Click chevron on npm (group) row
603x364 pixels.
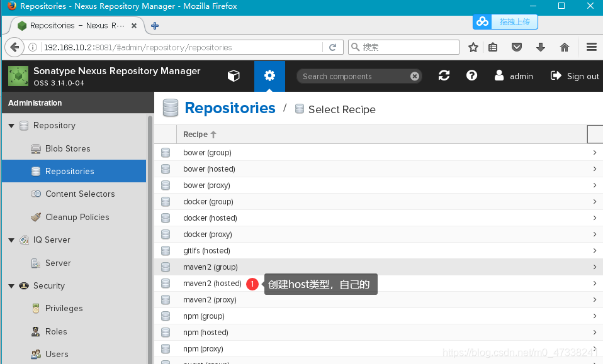pos(595,316)
